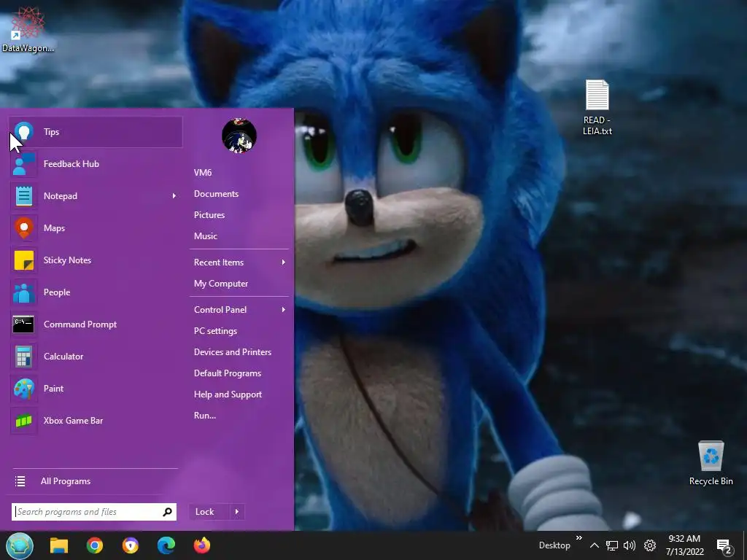The image size is (747, 560).
Task: Open the Pictures folder
Action: coord(209,215)
